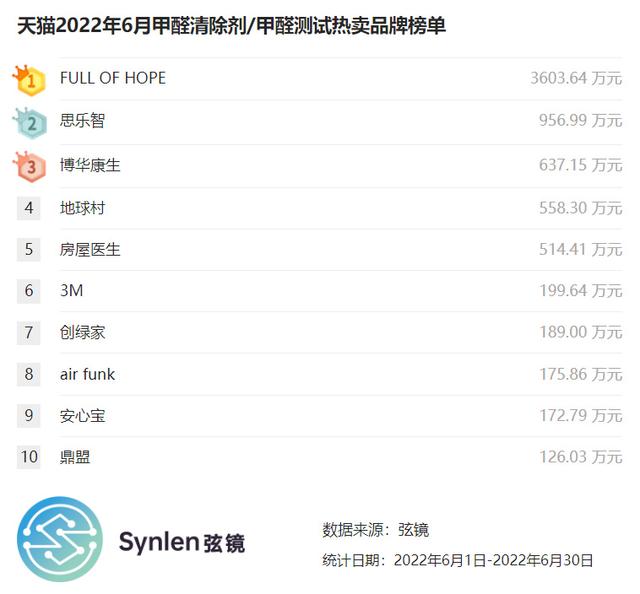
Task: Click the 558.30 万元 sales value
Action: point(580,208)
